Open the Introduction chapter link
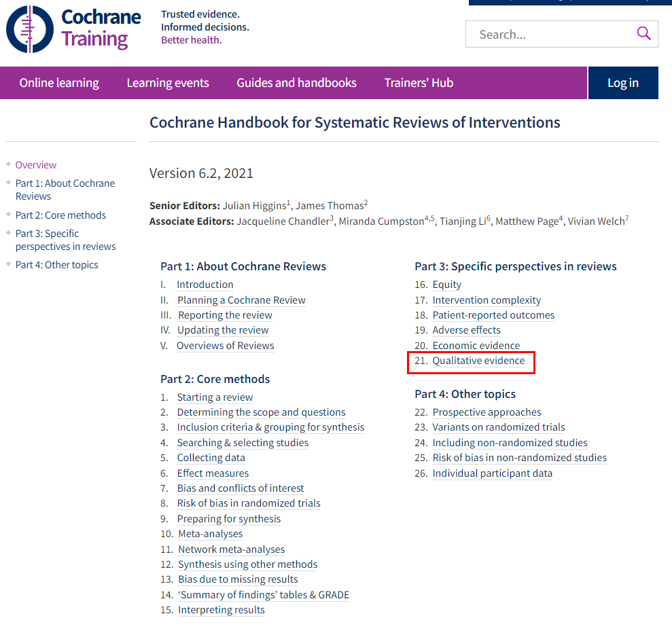Screen dimensions: 672x635 205,285
